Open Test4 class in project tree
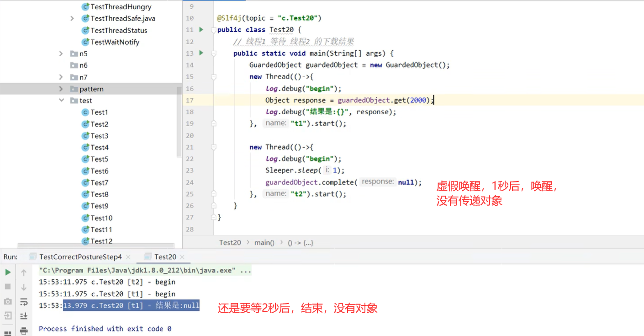 click(x=99, y=147)
